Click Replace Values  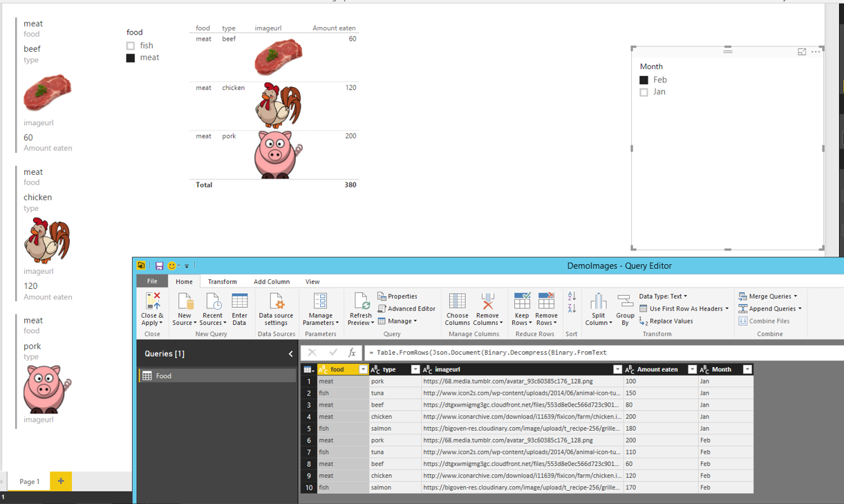click(x=666, y=321)
